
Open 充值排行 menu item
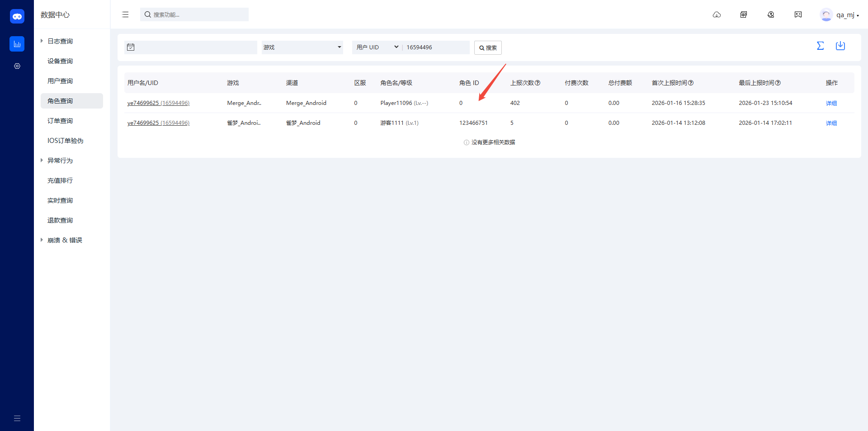(x=60, y=180)
